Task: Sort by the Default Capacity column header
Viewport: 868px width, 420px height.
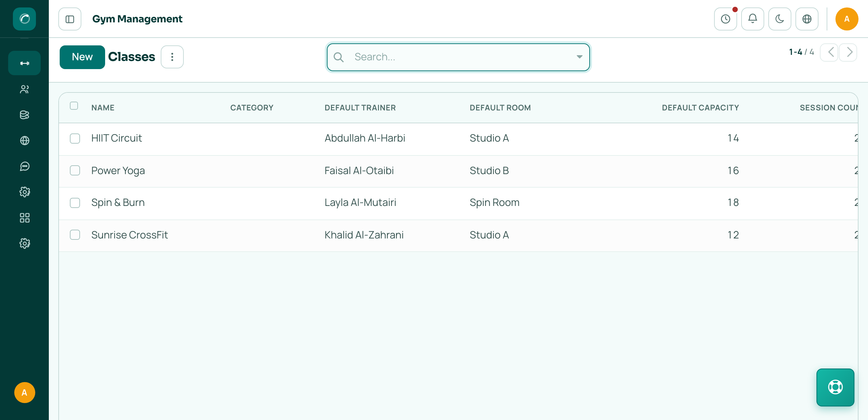Action: point(700,108)
